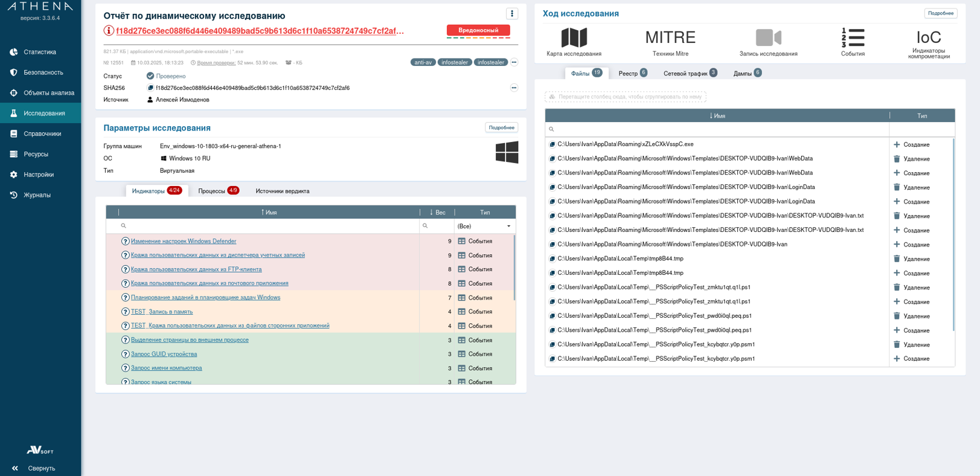Switch to the Процессы tab

[x=218, y=191]
